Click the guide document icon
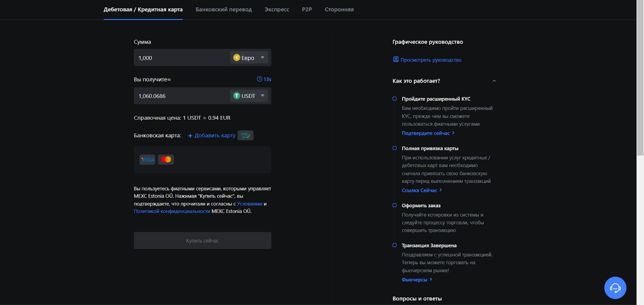The height and width of the screenshot is (305, 644). point(396,59)
